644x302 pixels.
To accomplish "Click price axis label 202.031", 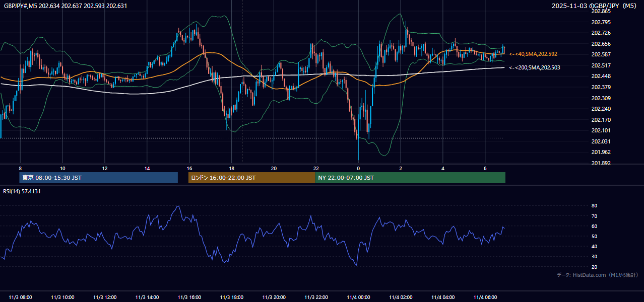I will pyautogui.click(x=601, y=141).
